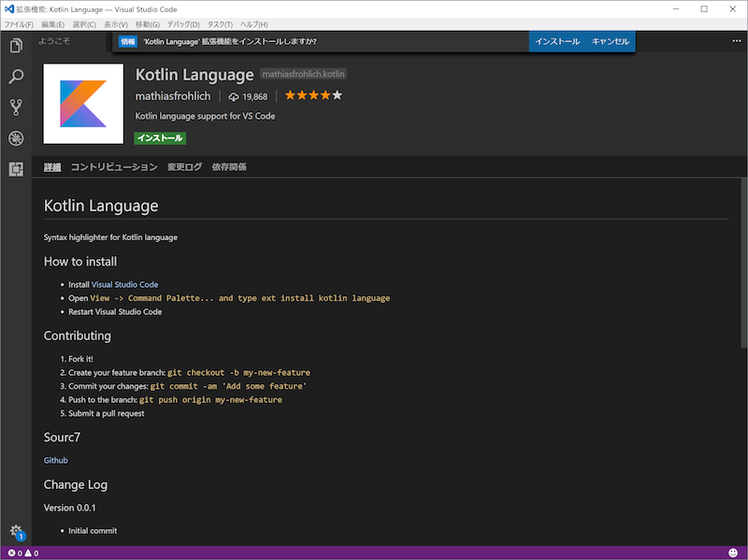Screen dimensions: 748x560
Task: Click 'git push origin my-new-feature' code text
Action: [210, 400]
